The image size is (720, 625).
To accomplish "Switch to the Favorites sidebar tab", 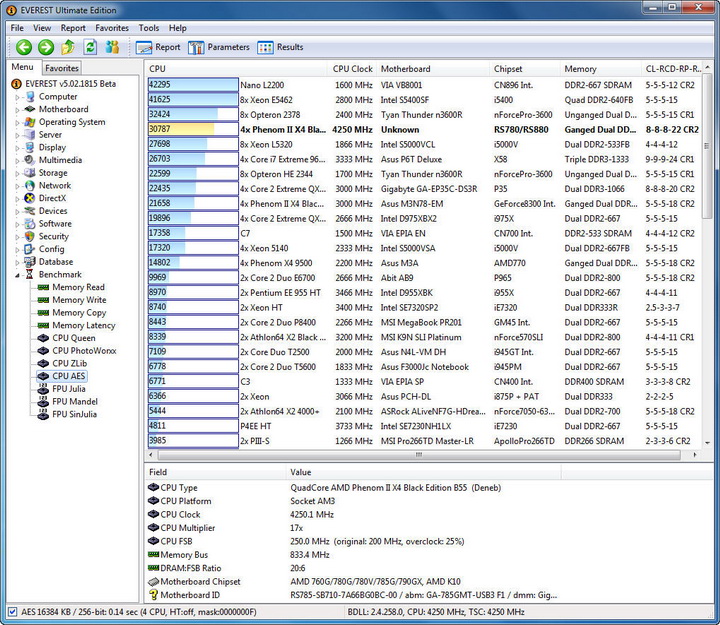I will pyautogui.click(x=62, y=68).
